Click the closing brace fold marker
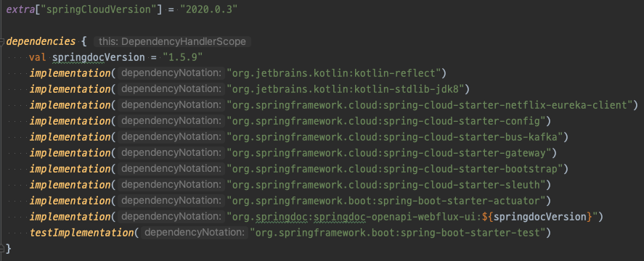Viewport: 644px width, 261px height. (2, 248)
